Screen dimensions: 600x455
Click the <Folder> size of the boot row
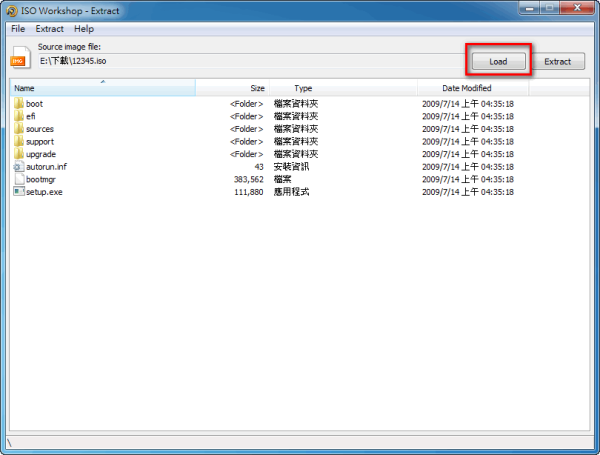[246, 104]
